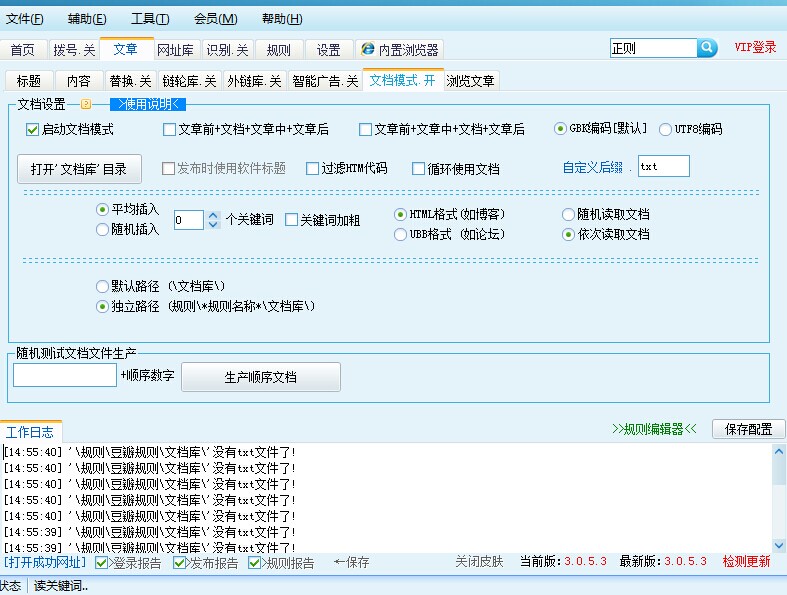Select 随机插入 radio button
Image resolution: width=787 pixels, height=595 pixels.
102,229
